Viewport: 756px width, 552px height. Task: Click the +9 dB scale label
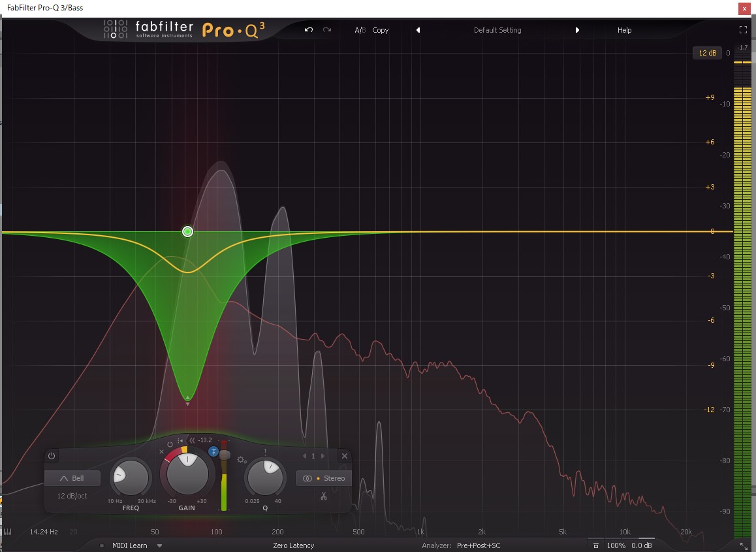[x=710, y=97]
